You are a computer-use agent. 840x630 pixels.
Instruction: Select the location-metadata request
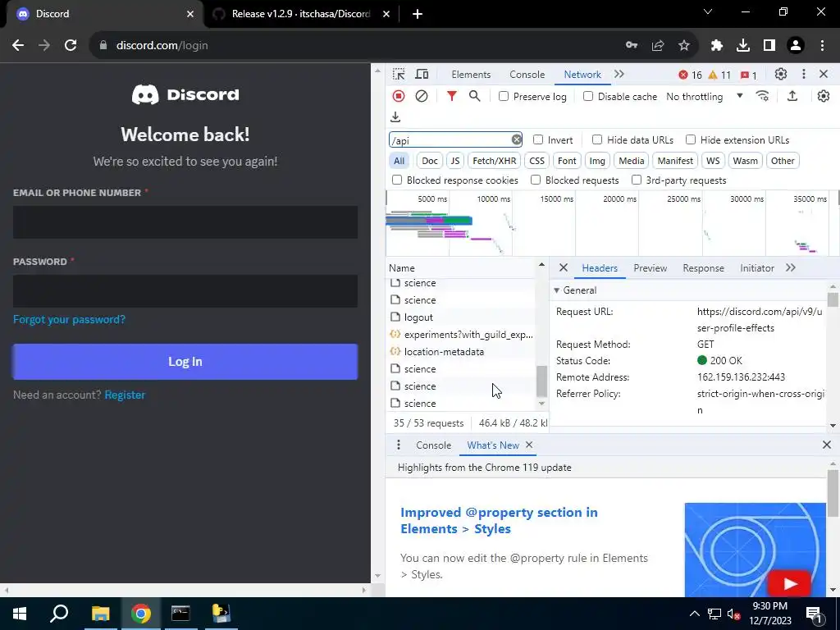click(461, 351)
